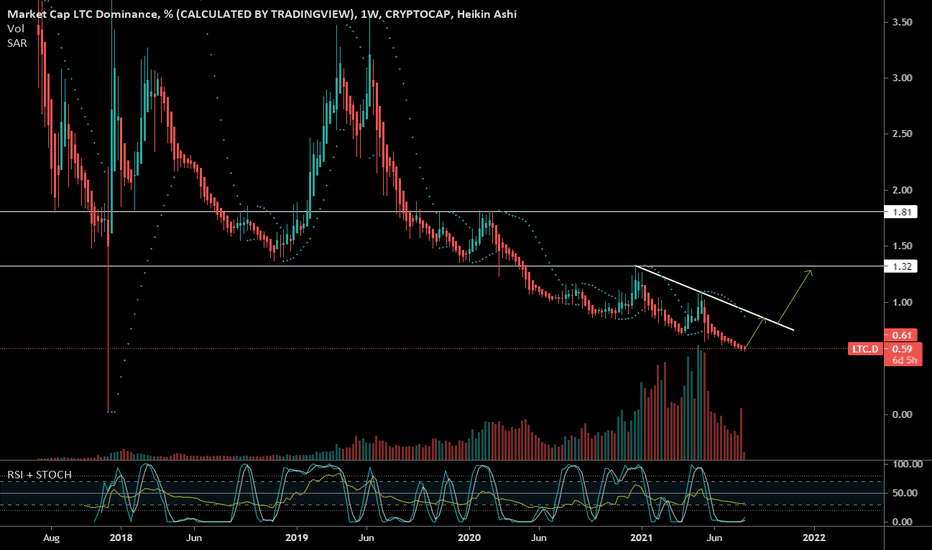932x550 pixels.
Task: Click the Aug time axis label
Action: (x=51, y=538)
